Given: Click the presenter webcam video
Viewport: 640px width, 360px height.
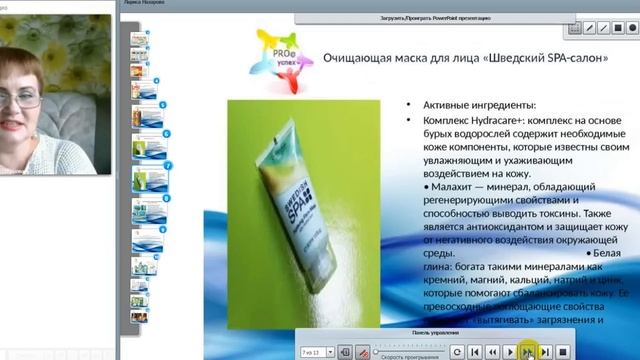Looking at the screenshot, I should pos(56,95).
